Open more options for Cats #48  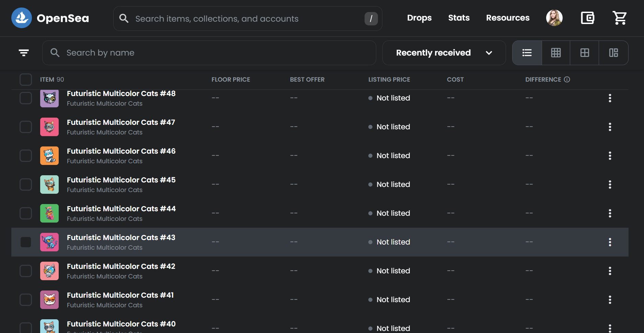point(610,98)
